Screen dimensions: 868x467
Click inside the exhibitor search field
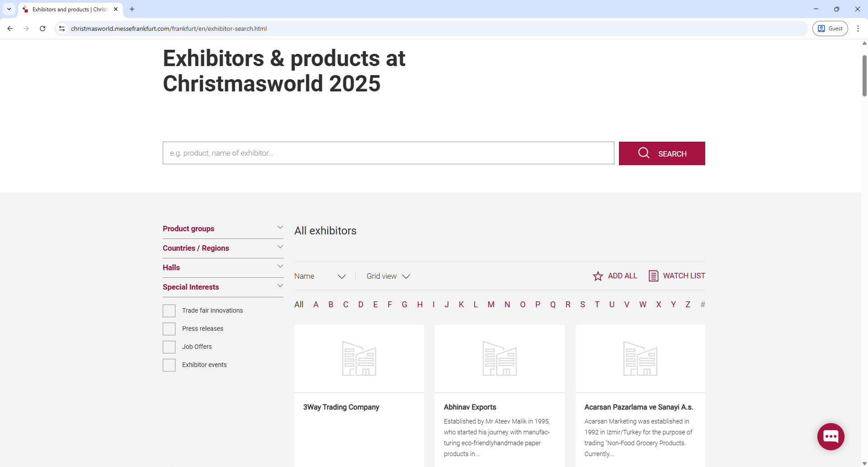pos(388,153)
